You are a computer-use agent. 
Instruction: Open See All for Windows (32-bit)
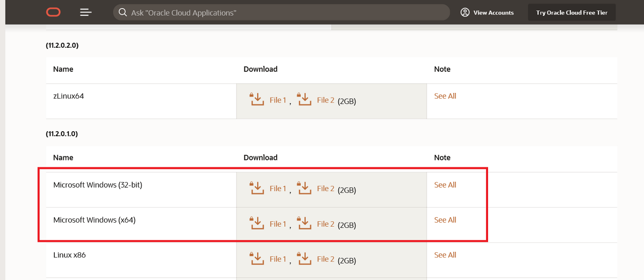point(445,185)
